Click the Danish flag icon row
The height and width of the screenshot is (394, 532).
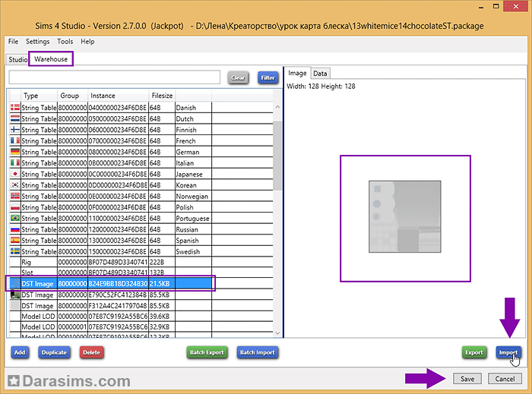14,108
